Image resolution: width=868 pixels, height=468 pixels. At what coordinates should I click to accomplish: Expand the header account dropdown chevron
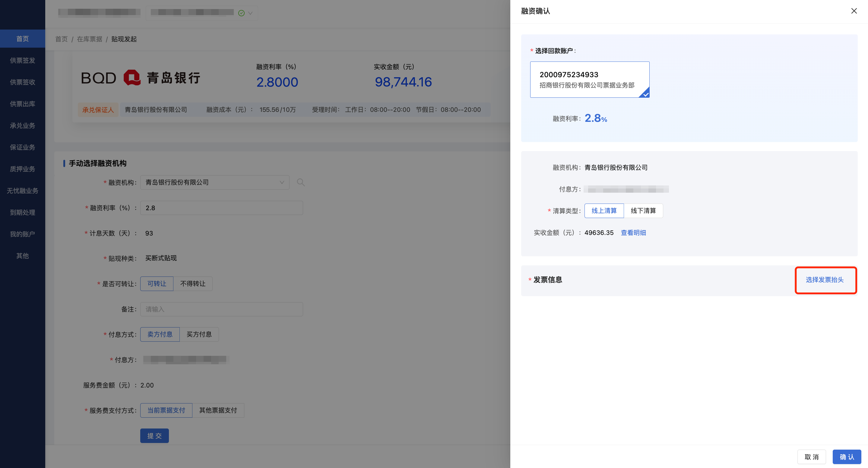[x=250, y=13]
